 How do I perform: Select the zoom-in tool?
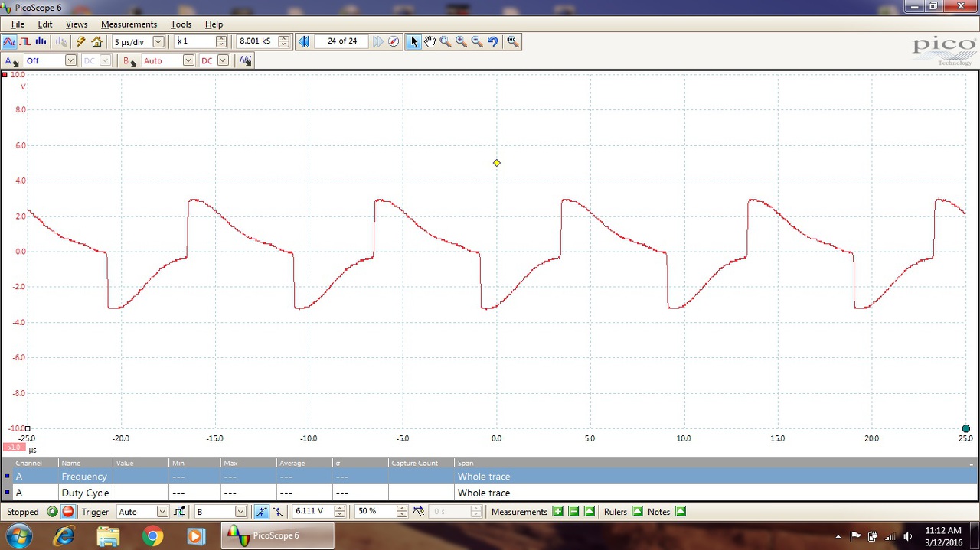[x=461, y=41]
